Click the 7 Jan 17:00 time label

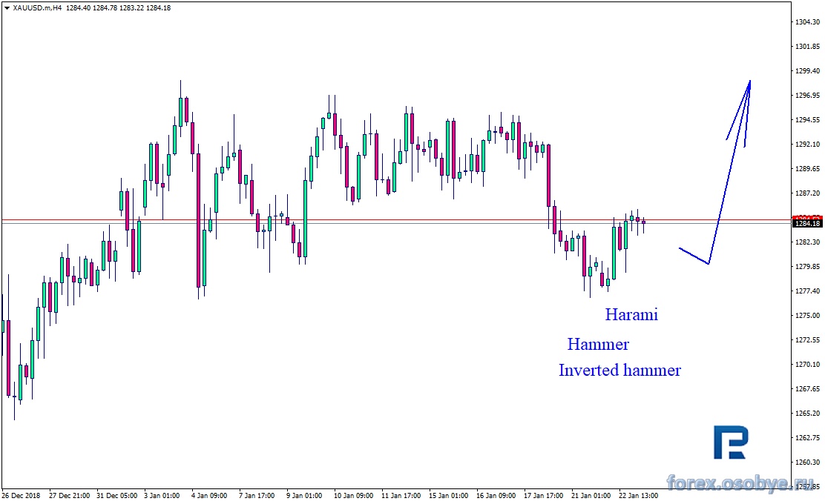coord(257,496)
